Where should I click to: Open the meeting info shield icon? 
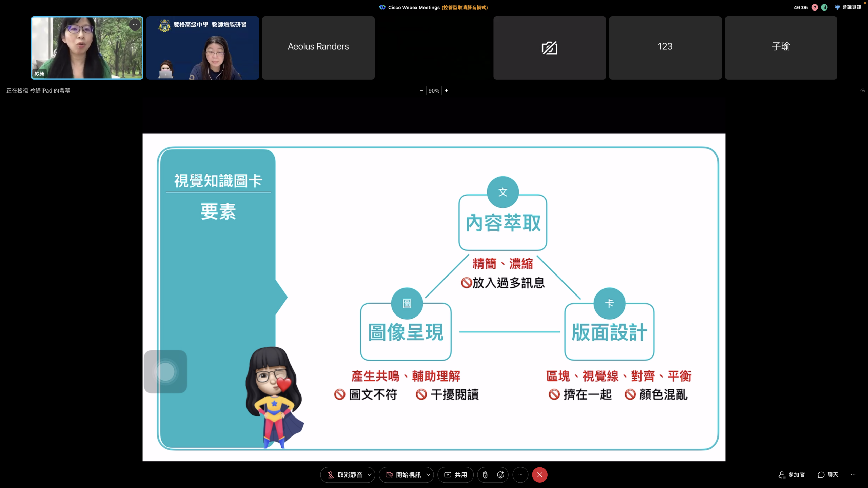[837, 7]
